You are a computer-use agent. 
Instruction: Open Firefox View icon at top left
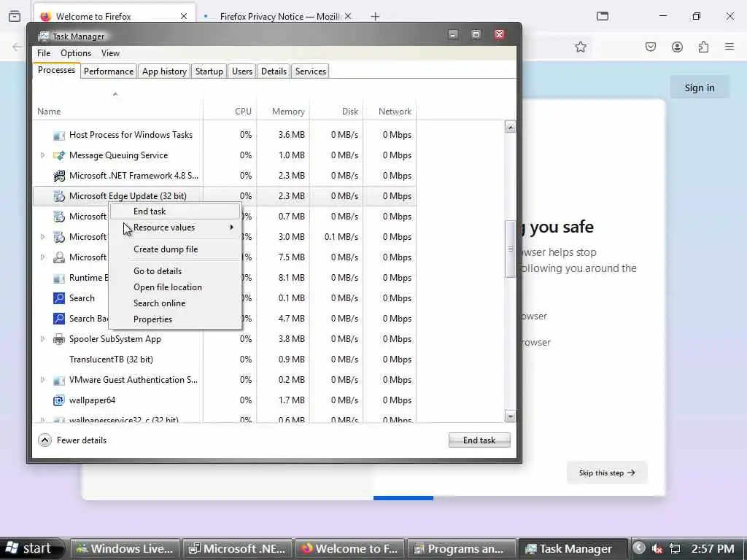click(15, 16)
